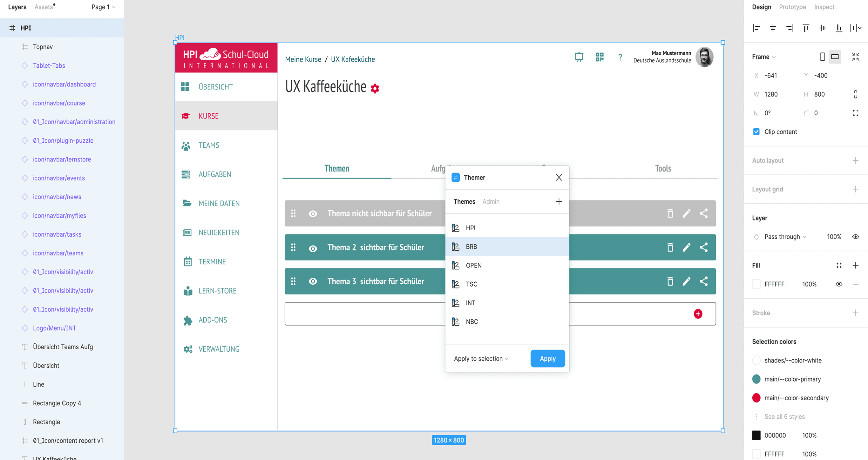Select landscape frame orientation icon
Image resolution: width=868 pixels, height=460 pixels.
(x=835, y=57)
